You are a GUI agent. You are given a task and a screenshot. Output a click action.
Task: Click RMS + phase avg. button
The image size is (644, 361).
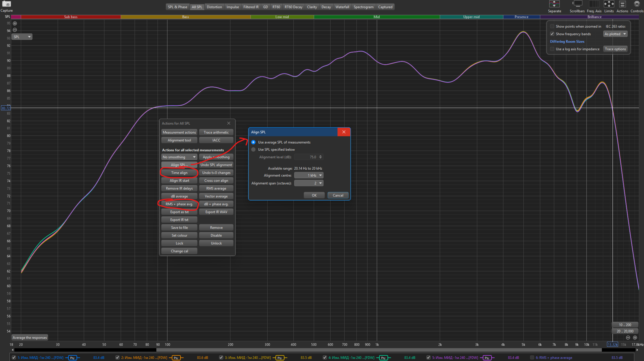179,204
